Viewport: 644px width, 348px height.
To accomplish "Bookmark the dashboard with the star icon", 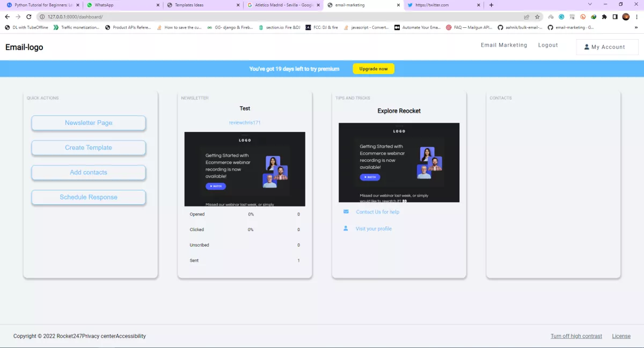I will click(536, 17).
